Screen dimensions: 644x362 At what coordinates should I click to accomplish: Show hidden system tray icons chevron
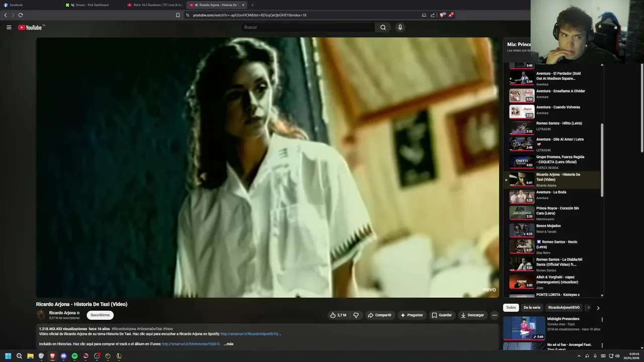(x=579, y=356)
